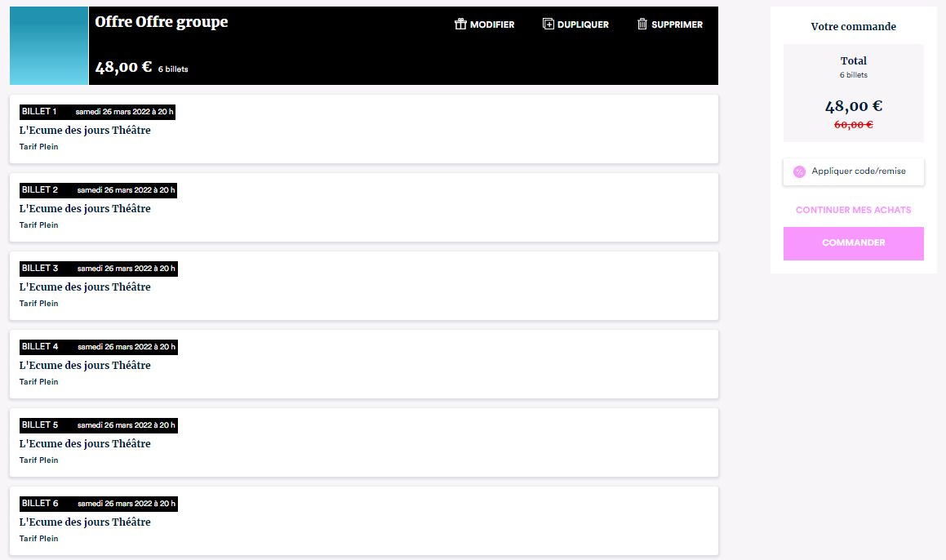Click the Billet 4 date label
The width and height of the screenshot is (946, 560).
[126, 347]
